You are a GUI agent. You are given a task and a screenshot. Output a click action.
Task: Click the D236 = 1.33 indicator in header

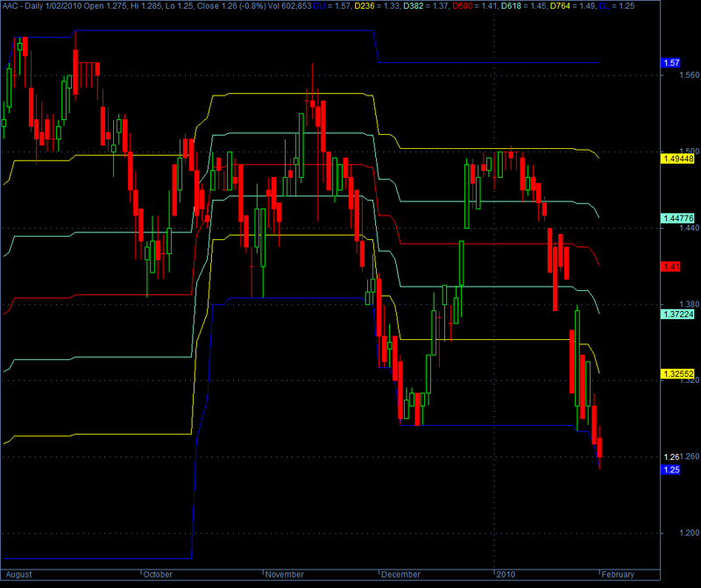[x=375, y=6]
